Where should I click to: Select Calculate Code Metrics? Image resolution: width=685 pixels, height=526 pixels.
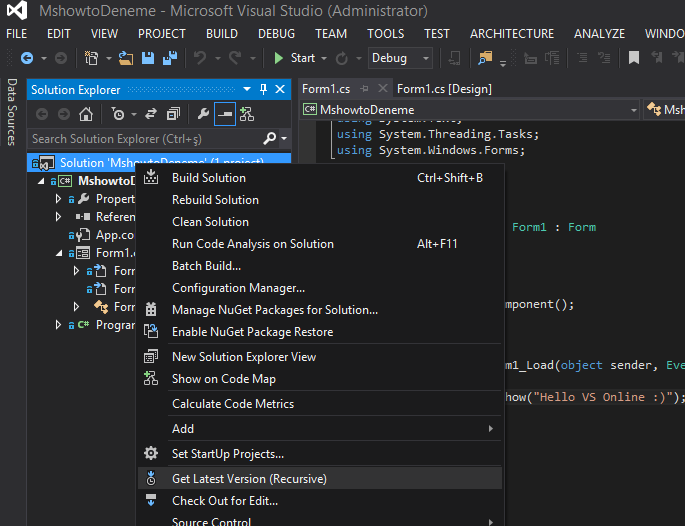click(321, 404)
